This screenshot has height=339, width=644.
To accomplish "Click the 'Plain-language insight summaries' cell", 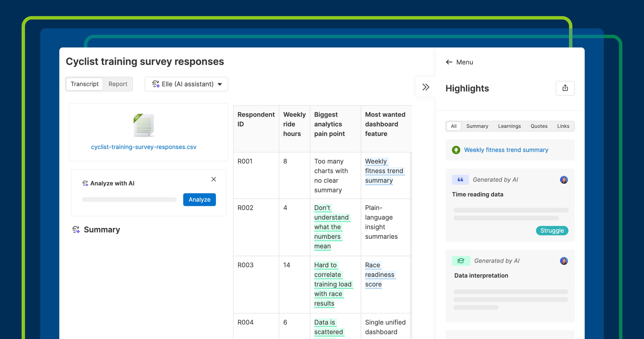I will (x=386, y=227).
